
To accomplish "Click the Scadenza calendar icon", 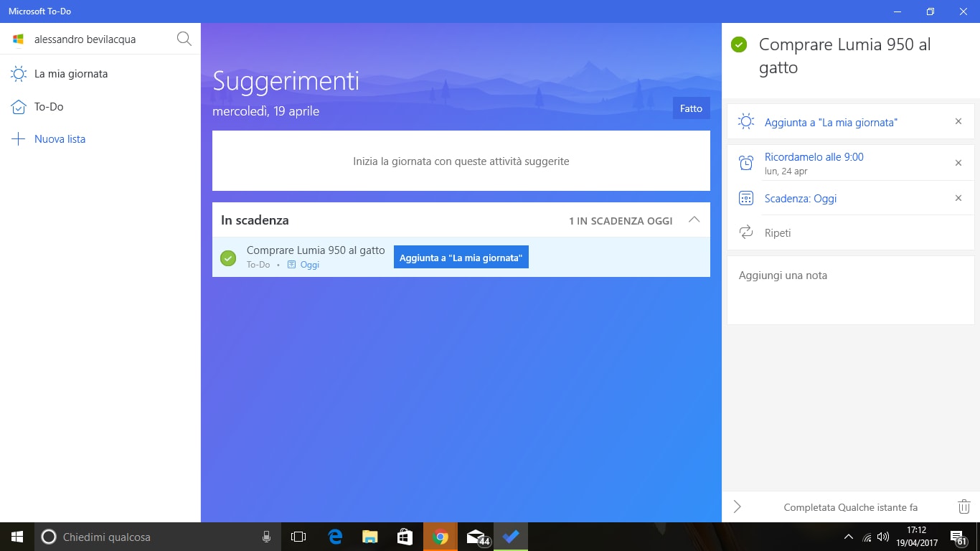I will coord(745,197).
